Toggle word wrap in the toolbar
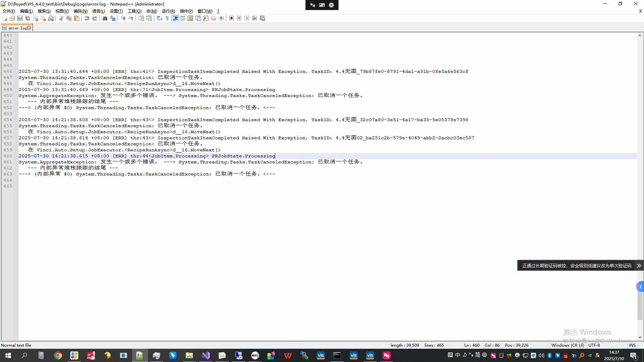 [x=159, y=18]
